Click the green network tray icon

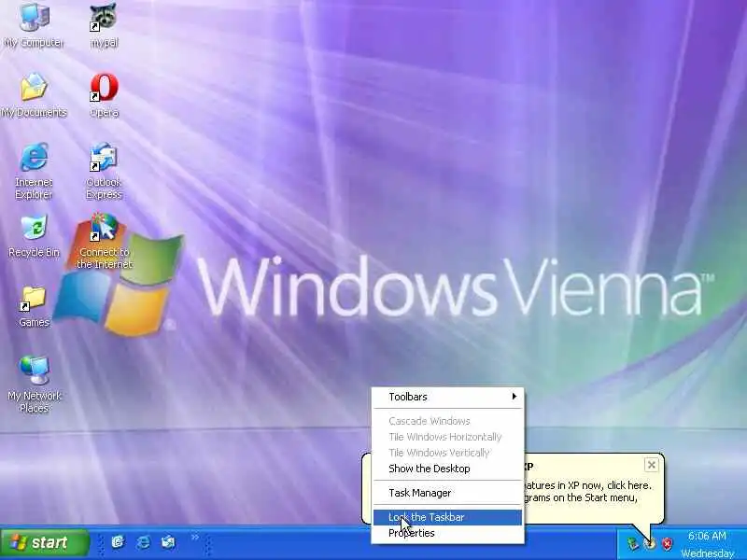633,543
